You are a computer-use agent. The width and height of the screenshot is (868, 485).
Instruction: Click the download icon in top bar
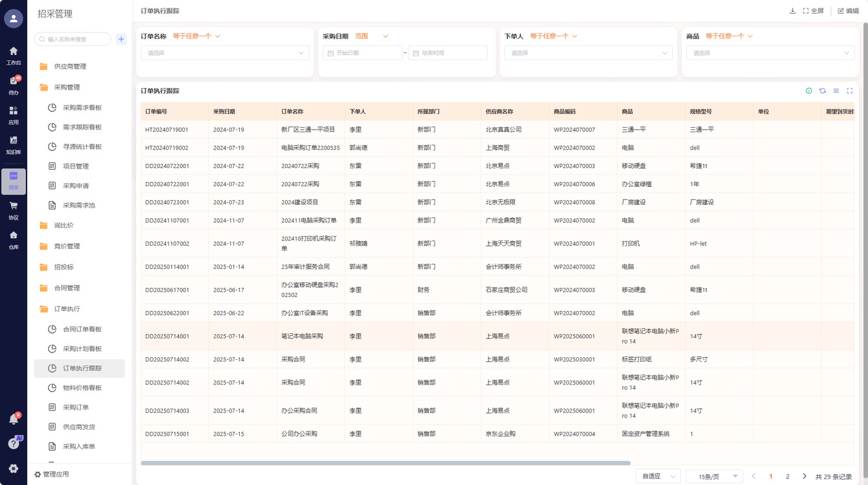point(792,11)
